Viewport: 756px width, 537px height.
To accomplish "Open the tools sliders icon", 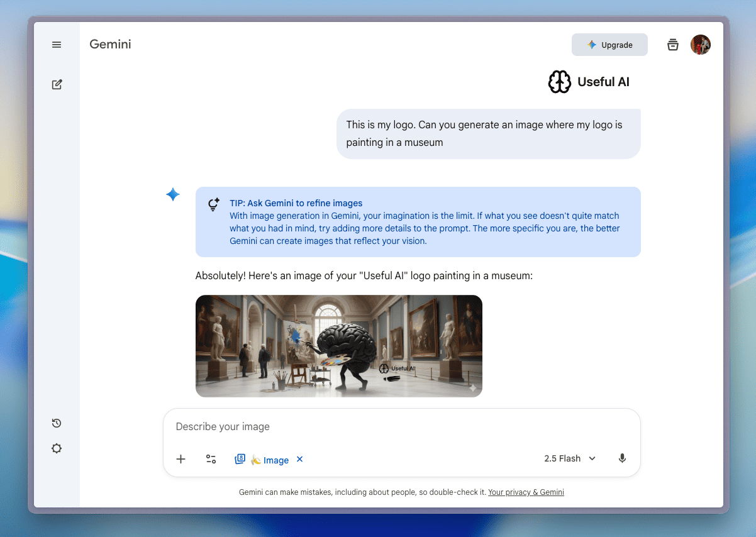I will pyautogui.click(x=211, y=459).
